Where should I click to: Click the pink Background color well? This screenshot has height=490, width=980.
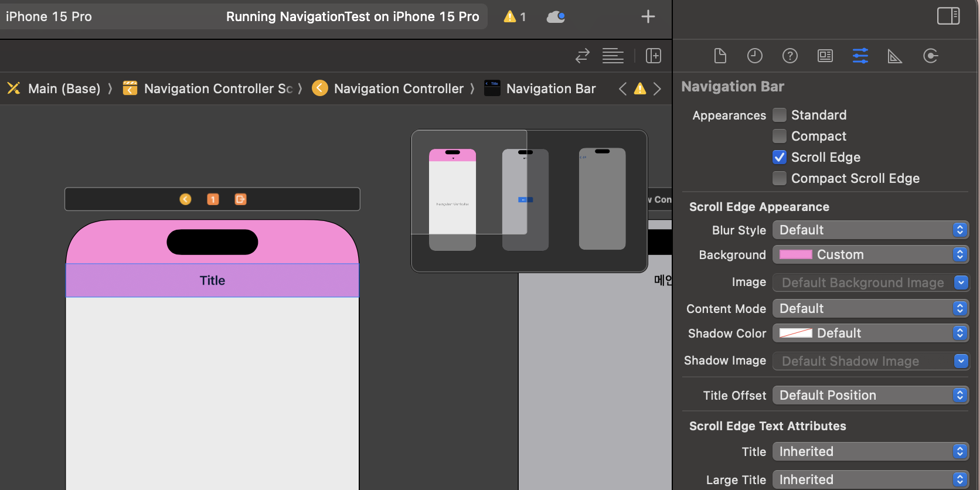click(x=795, y=254)
